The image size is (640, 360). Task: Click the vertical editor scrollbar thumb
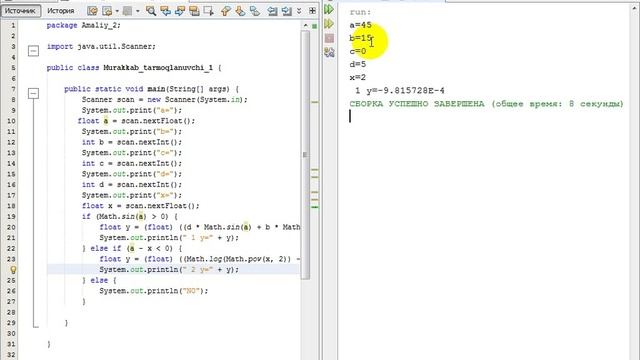(x=305, y=155)
